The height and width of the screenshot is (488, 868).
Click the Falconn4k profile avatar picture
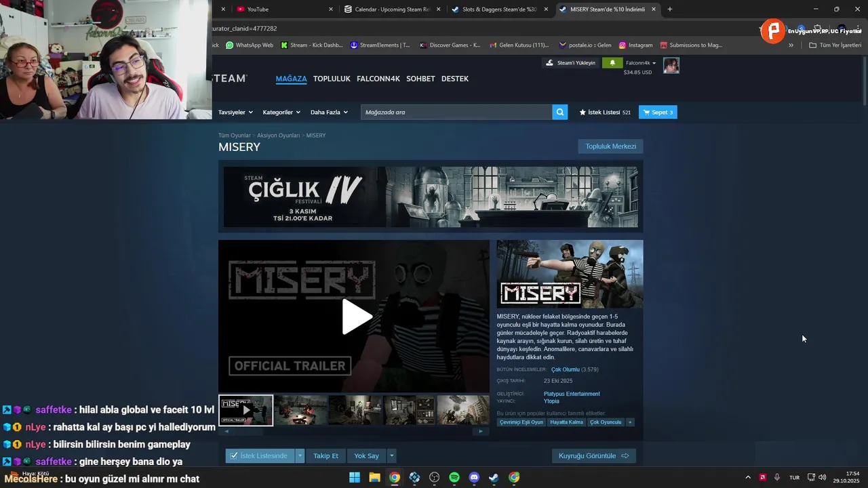(x=671, y=65)
